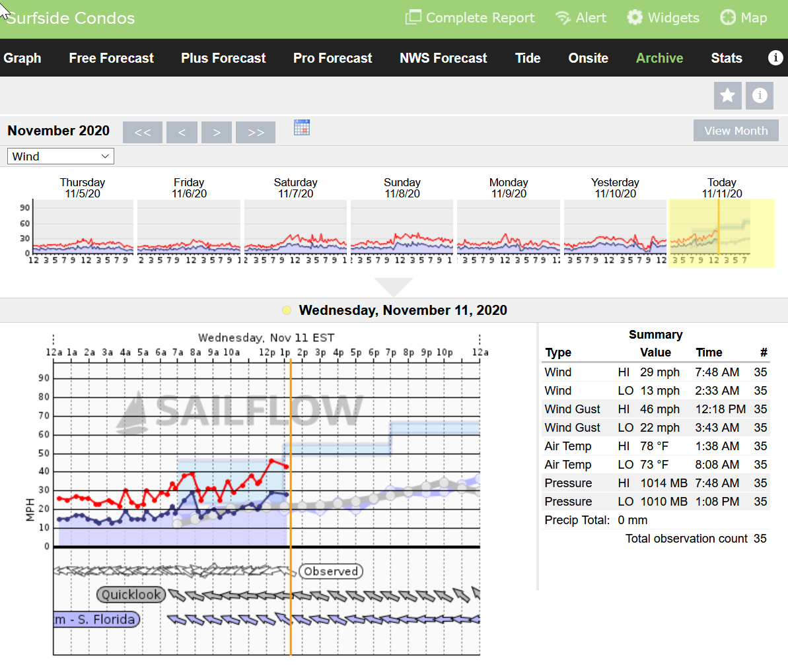The width and height of the screenshot is (788, 672).
Task: Click the View Month button
Action: 736,131
